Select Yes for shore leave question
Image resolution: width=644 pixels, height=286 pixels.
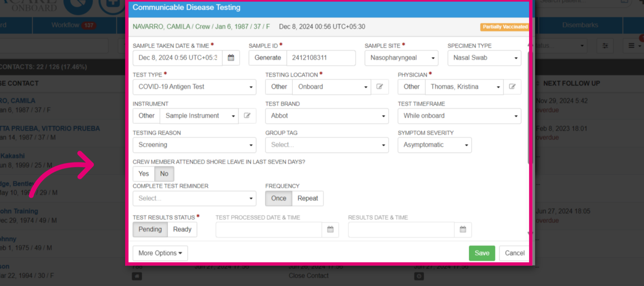point(144,174)
